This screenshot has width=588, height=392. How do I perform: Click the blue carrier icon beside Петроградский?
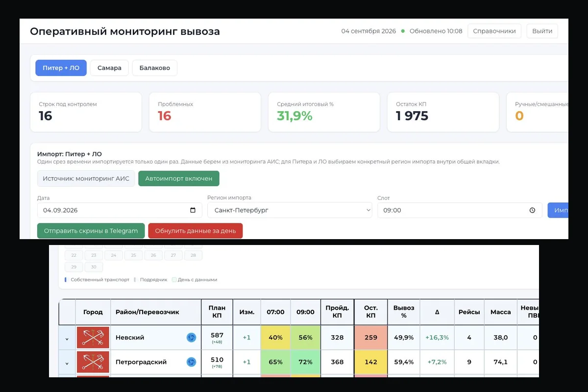(x=191, y=362)
